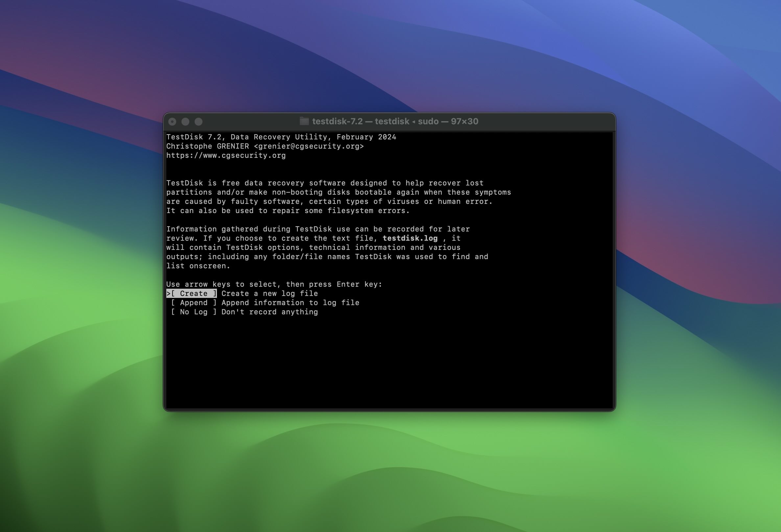Zoom the terminal window with green button
Viewport: 781px width, 532px height.
pyautogui.click(x=199, y=122)
